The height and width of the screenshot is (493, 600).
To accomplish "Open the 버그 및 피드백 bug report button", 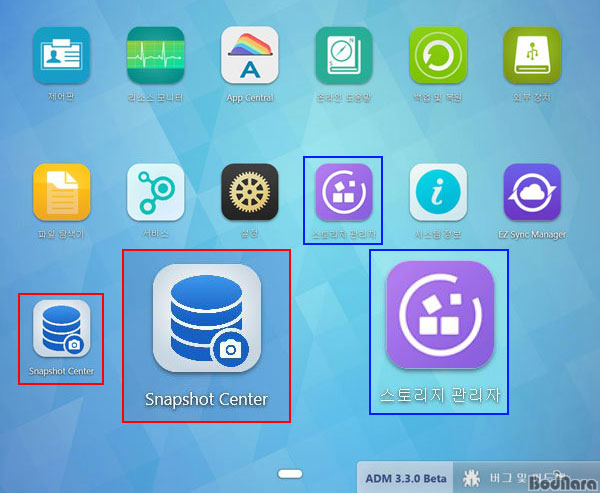I will point(526,478).
